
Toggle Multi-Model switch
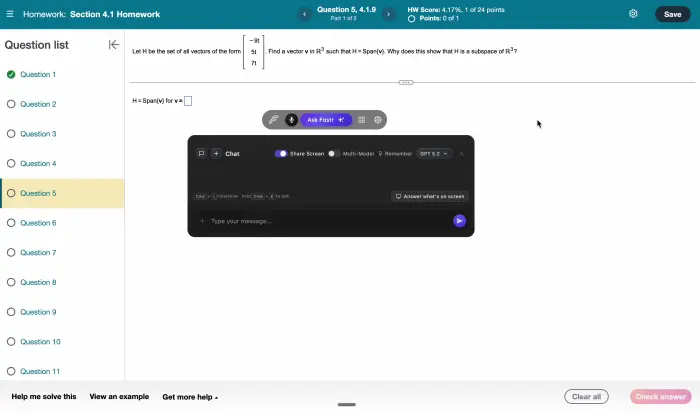(x=334, y=154)
